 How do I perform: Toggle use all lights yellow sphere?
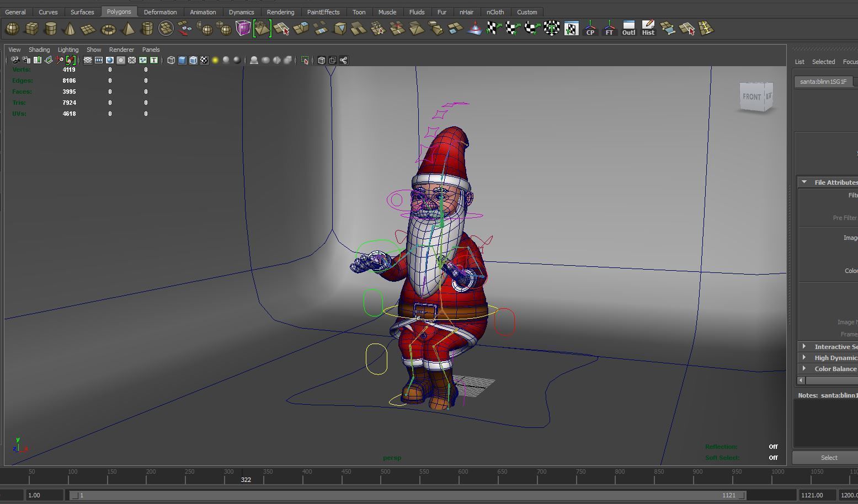tap(215, 60)
